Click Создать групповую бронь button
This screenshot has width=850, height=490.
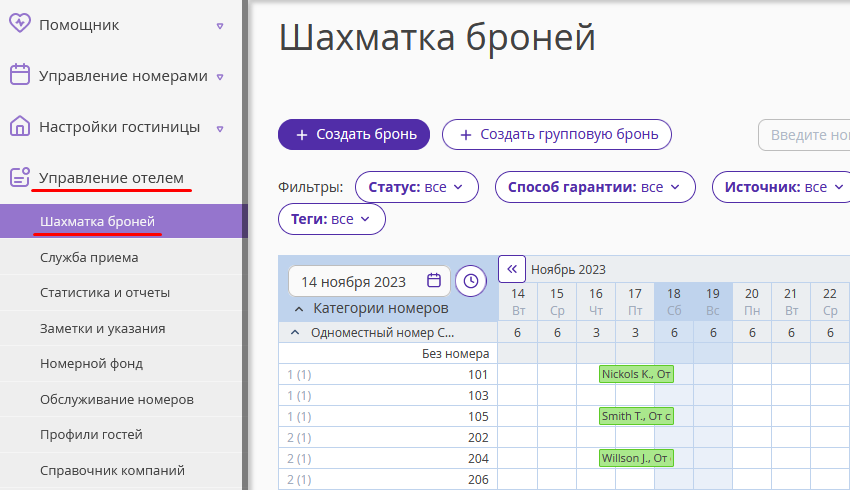point(557,134)
